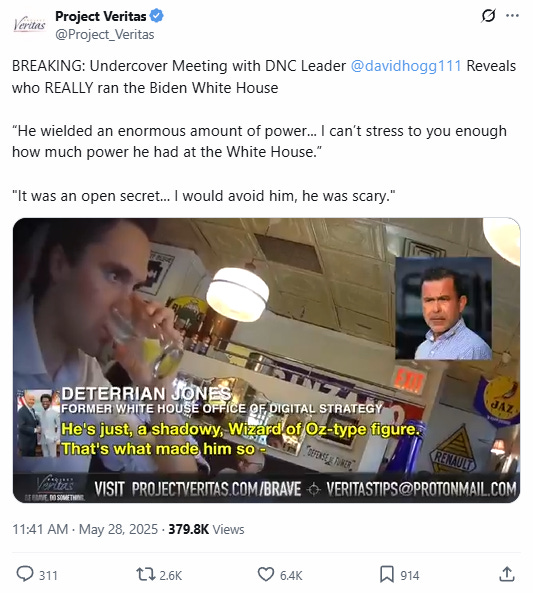Open the share upload icon

(507, 574)
